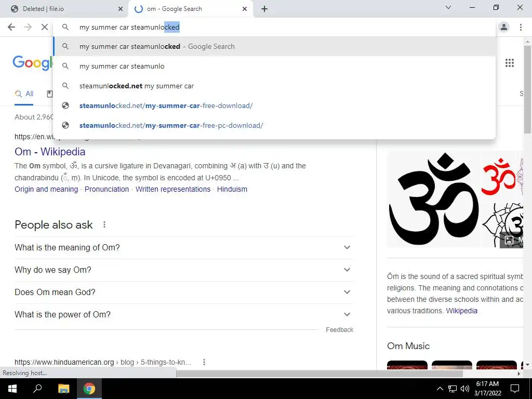
Task: Select the All search results tab
Action: [x=24, y=94]
